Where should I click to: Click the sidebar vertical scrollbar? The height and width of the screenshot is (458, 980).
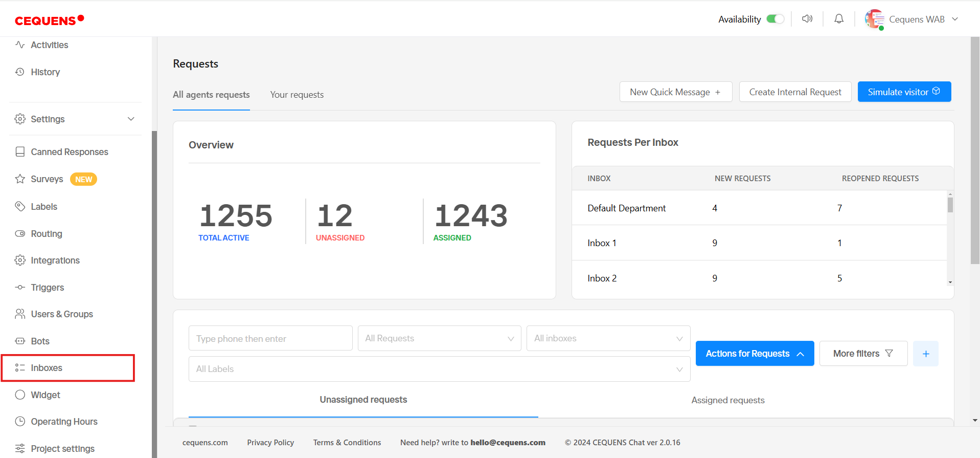(x=154, y=294)
